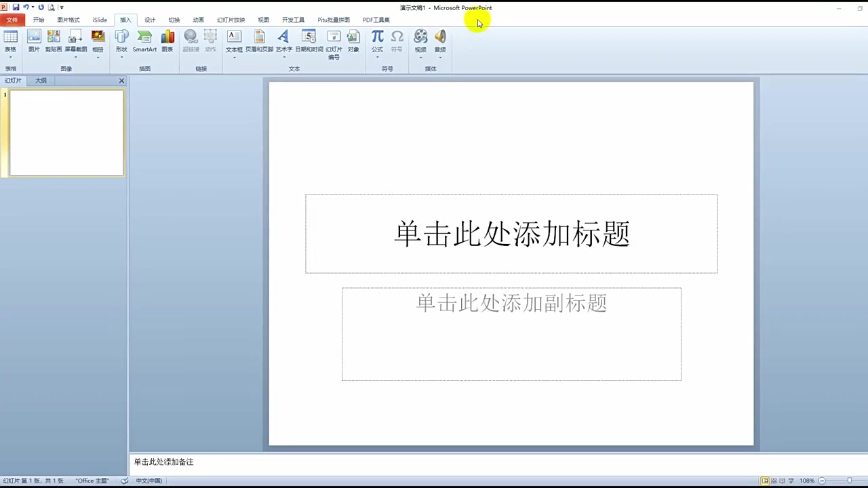Insert a text box with 文本框
Image resolution: width=868 pixels, height=488 pixels.
pyautogui.click(x=234, y=41)
